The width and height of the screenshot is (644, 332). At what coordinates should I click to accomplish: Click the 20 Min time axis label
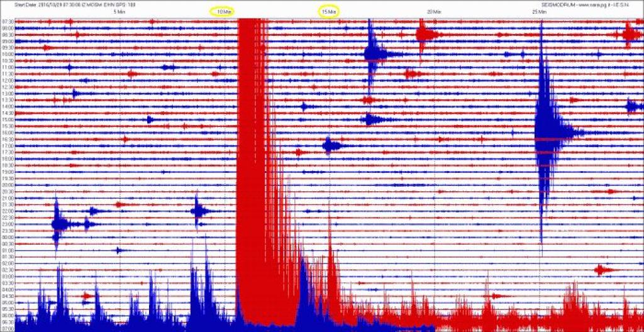(x=432, y=12)
